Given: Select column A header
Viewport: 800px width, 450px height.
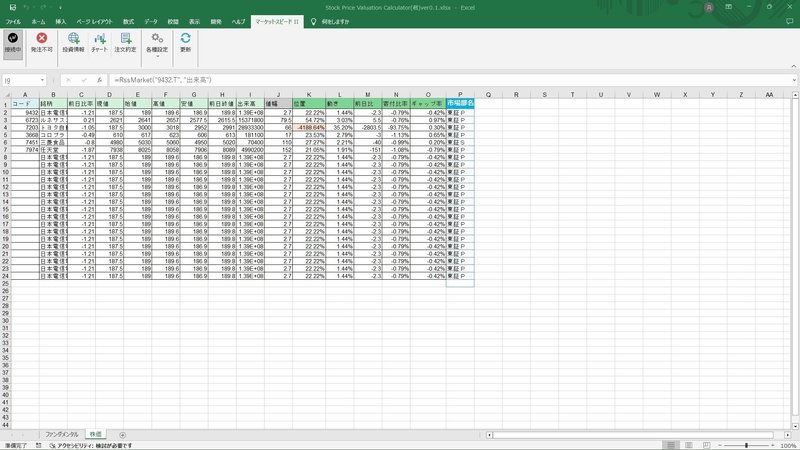Looking at the screenshot, I should point(25,95).
